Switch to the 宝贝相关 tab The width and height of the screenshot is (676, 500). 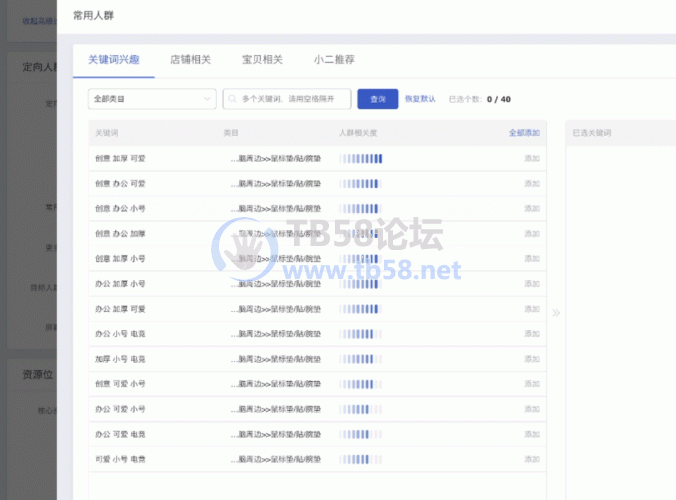[262, 59]
